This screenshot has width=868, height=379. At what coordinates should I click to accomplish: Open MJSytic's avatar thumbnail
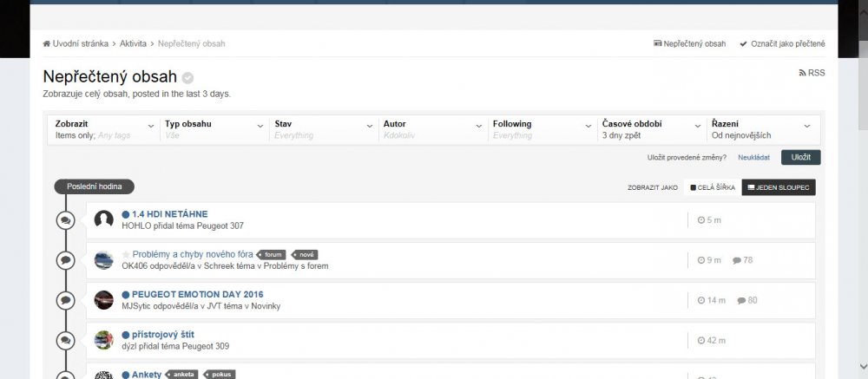tap(103, 300)
